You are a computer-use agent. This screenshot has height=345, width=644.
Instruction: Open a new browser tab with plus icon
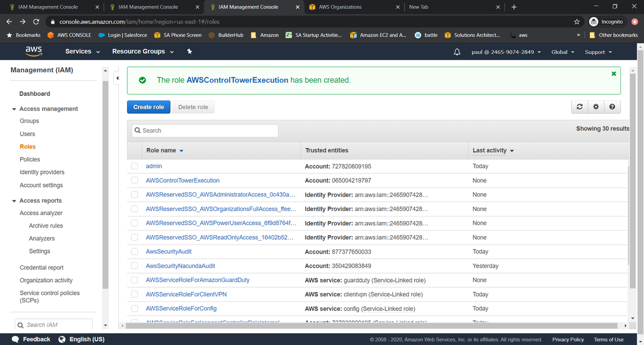click(514, 7)
